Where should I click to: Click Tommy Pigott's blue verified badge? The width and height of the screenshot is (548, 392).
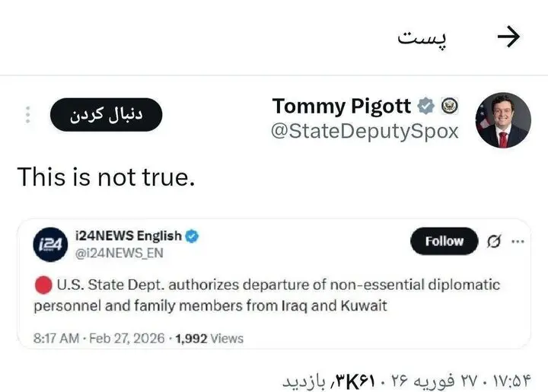point(427,106)
